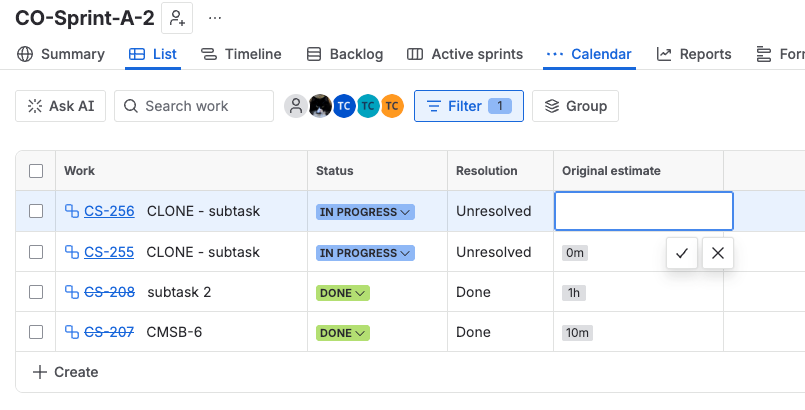Click the 'CMSB-6' summary text
The height and width of the screenshot is (410, 805).
(175, 332)
